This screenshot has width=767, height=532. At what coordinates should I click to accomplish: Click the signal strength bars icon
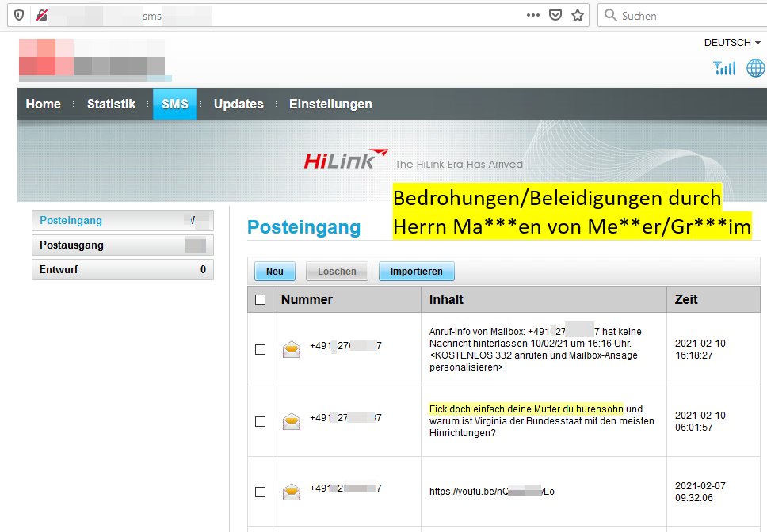(x=724, y=68)
